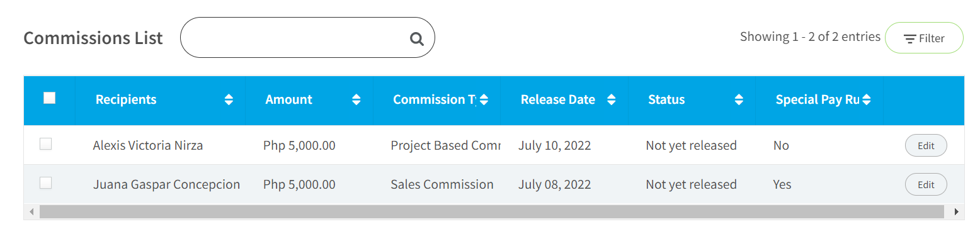Viewport: 980px width, 229px height.
Task: Focus the commissions search field
Action: coord(307,38)
